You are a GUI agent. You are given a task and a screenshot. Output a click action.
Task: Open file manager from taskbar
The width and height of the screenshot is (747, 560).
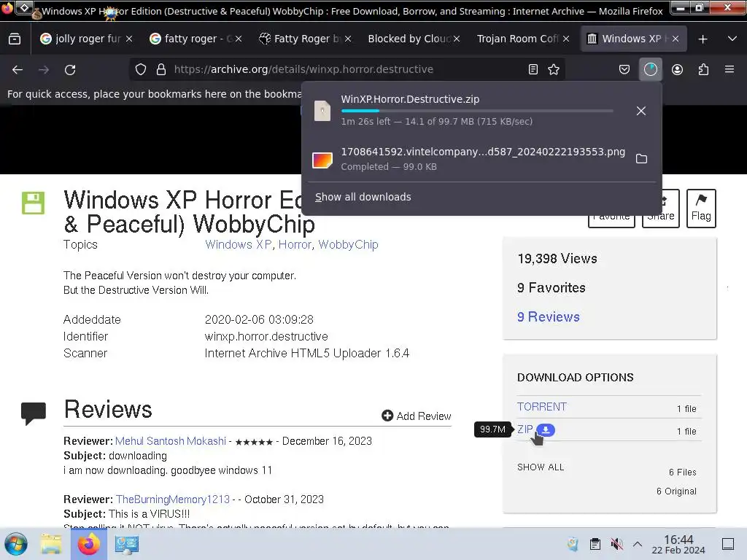(51, 544)
